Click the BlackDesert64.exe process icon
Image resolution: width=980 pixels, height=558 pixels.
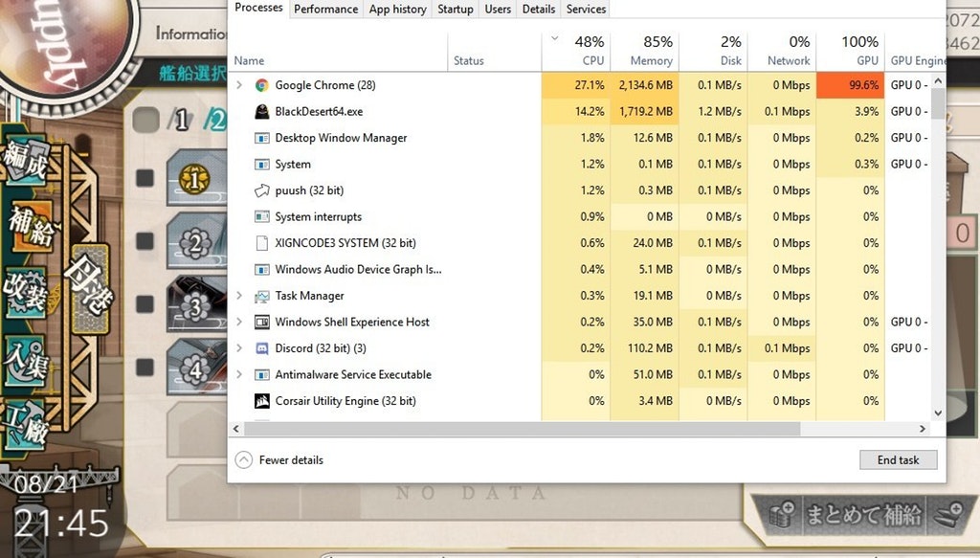point(262,111)
